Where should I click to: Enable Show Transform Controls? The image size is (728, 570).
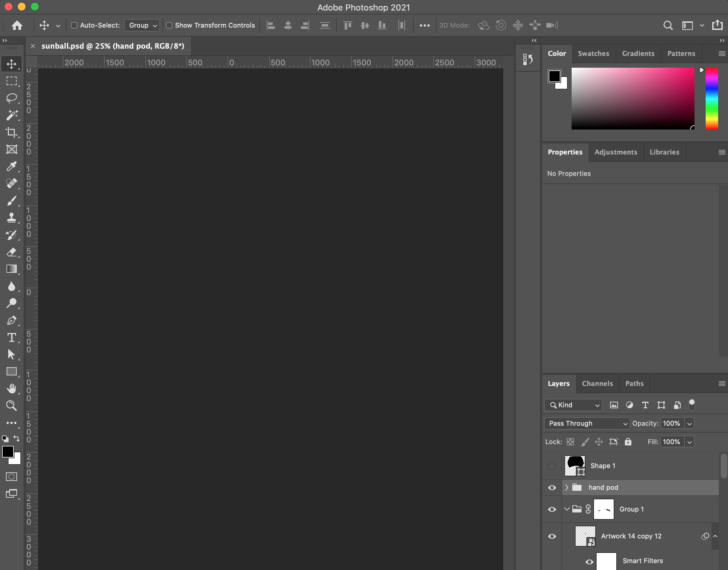coord(169,25)
